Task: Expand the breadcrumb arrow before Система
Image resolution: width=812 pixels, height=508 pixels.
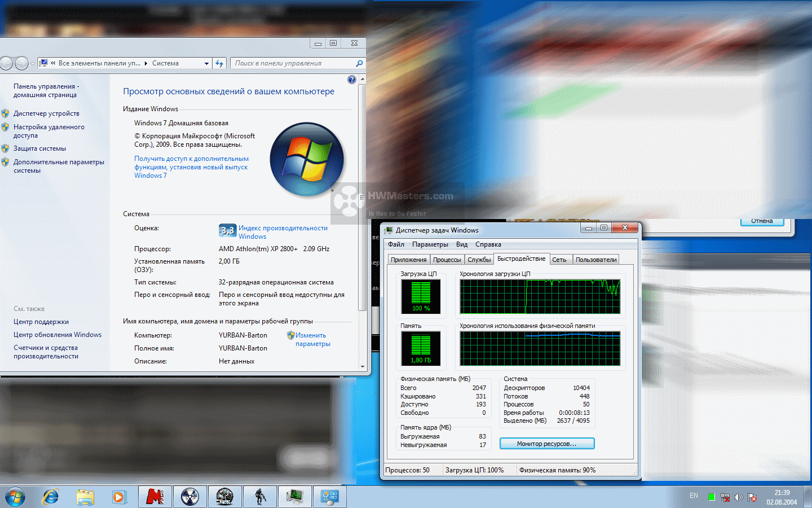Action: [x=146, y=63]
